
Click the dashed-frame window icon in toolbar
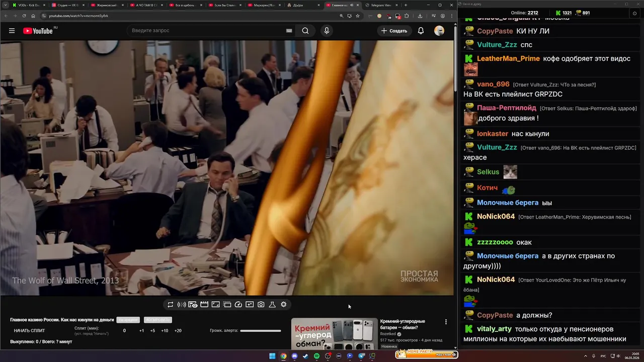[x=227, y=304]
